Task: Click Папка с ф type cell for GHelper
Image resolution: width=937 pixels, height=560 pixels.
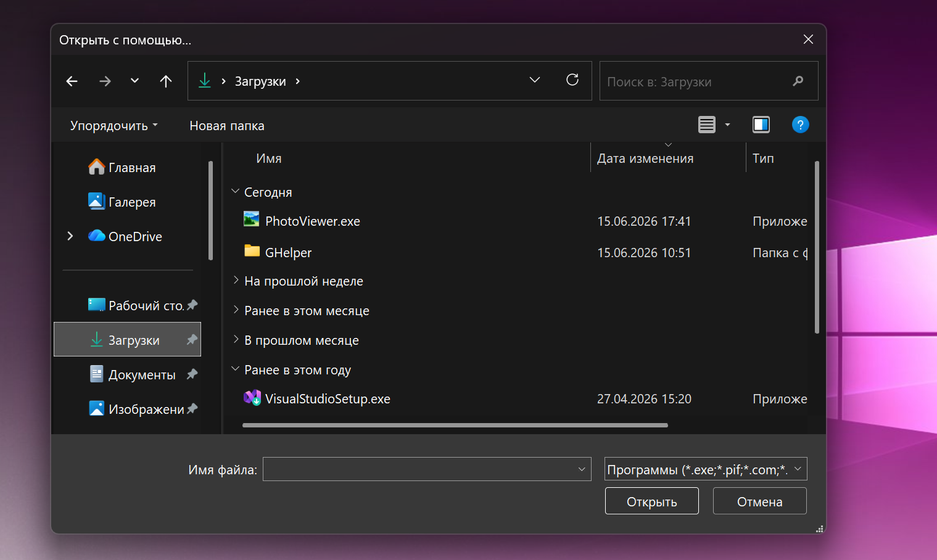Action: [x=780, y=253]
